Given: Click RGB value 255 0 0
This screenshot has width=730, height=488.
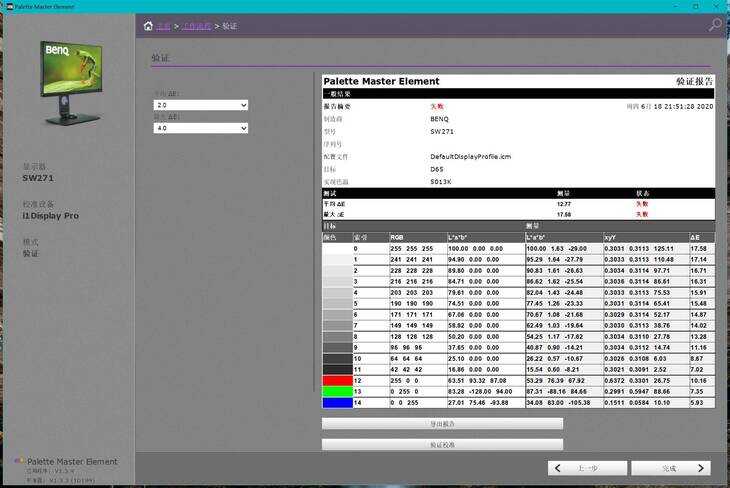Looking at the screenshot, I should [x=405, y=380].
